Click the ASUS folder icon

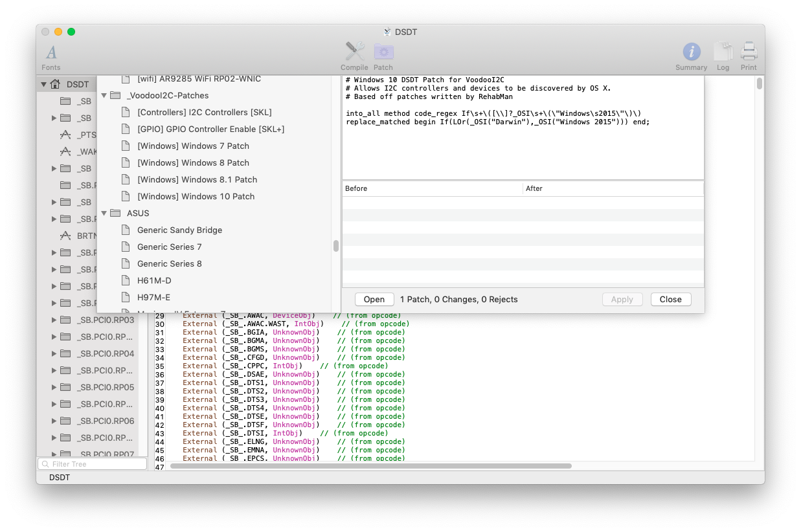[115, 213]
